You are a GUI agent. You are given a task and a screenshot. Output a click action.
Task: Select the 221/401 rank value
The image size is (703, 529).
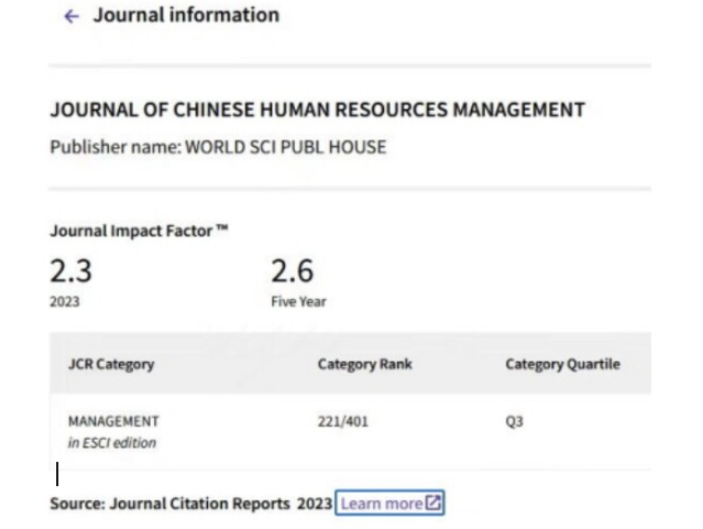343,421
